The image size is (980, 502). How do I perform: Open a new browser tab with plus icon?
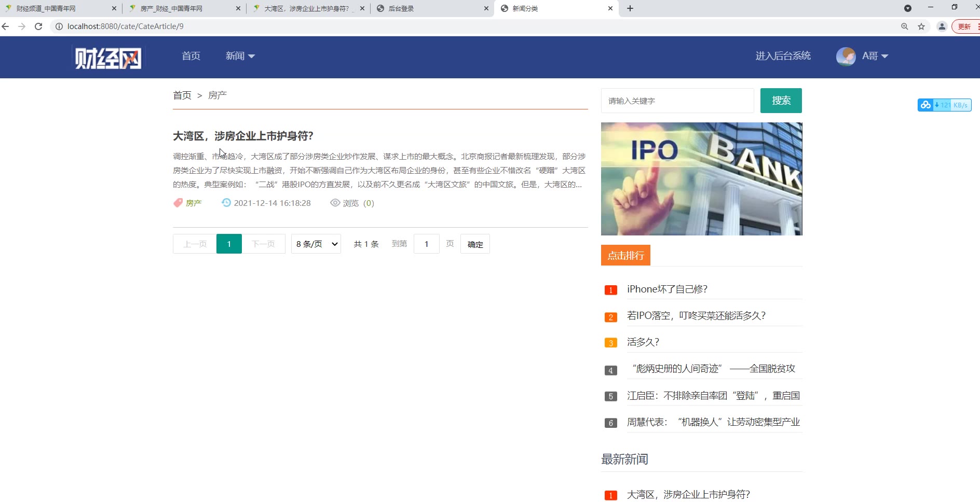pyautogui.click(x=630, y=8)
